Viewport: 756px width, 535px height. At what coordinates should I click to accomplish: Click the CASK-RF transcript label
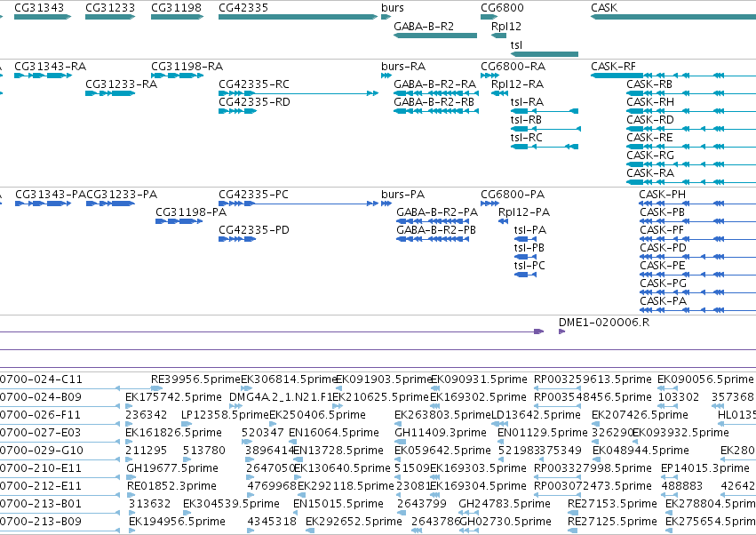(613, 67)
